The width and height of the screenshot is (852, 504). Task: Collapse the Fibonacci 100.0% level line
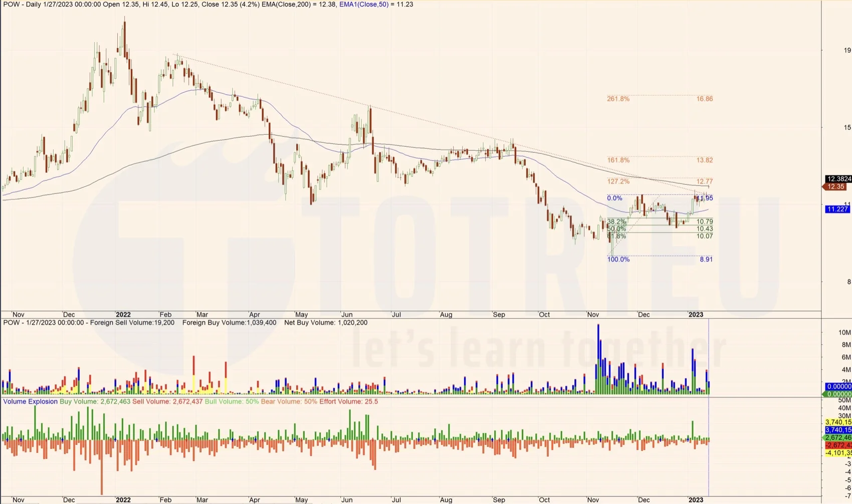617,260
